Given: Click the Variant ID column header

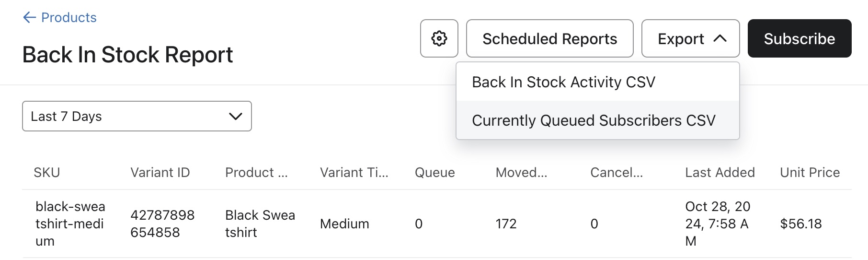Looking at the screenshot, I should point(160,173).
